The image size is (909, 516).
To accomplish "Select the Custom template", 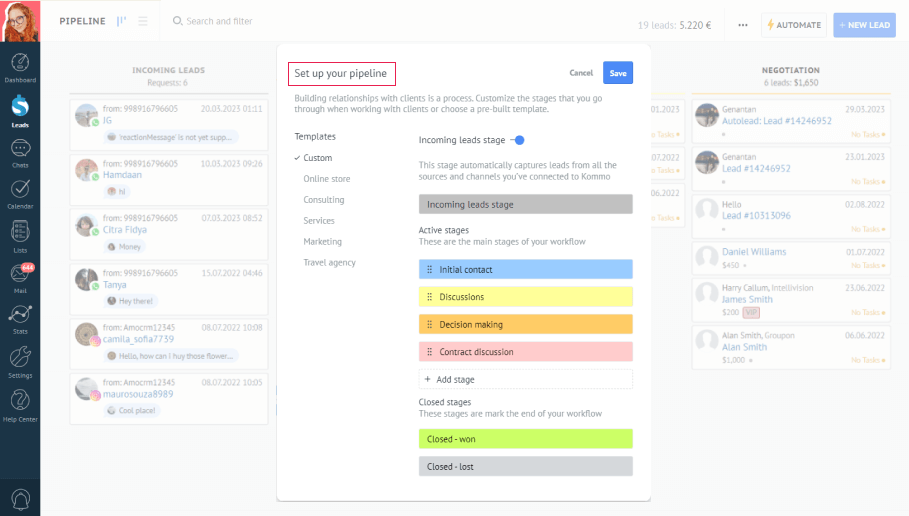I will pos(318,158).
